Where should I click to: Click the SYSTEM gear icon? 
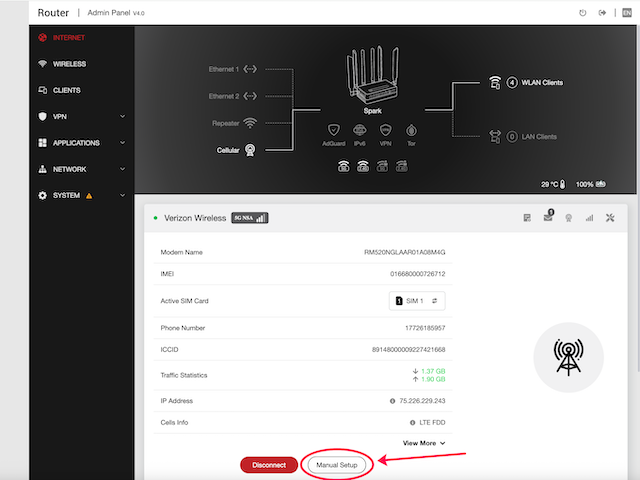point(42,196)
